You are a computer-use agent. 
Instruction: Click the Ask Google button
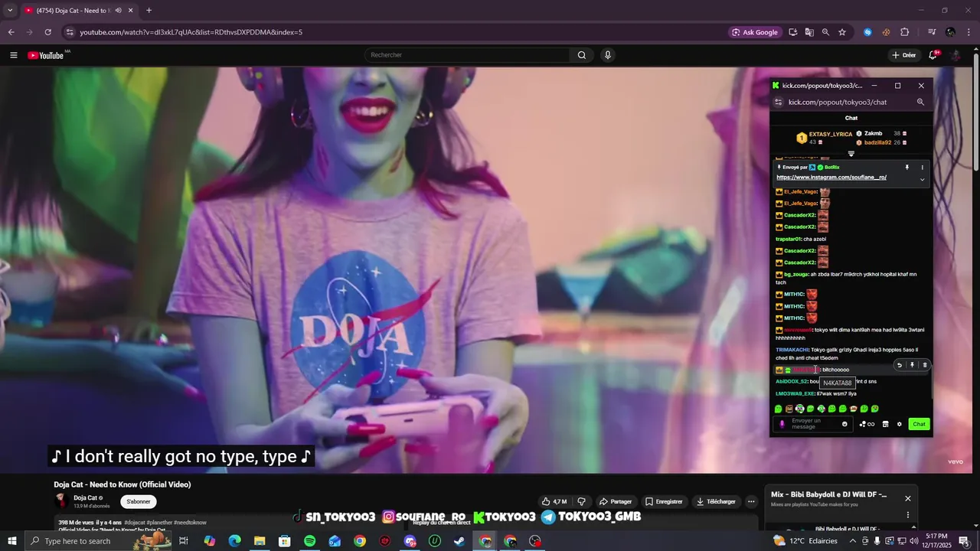[755, 32]
